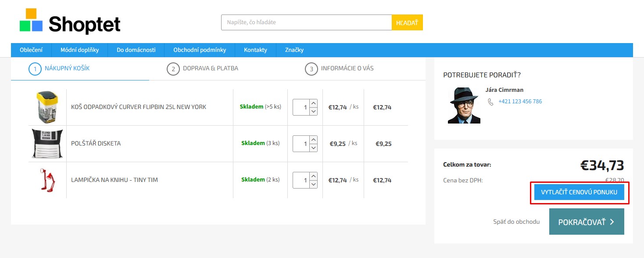This screenshot has width=644, height=258.
Task: Open the Oblečení menu category
Action: pos(31,50)
